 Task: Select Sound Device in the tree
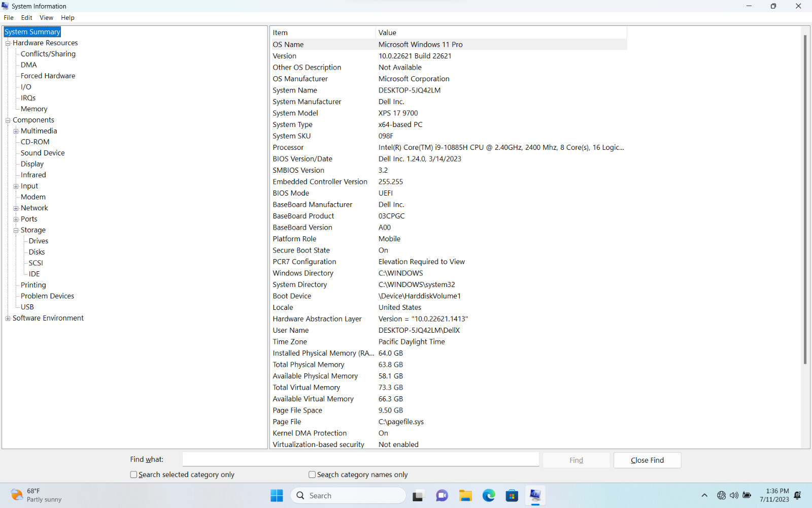[x=43, y=153]
